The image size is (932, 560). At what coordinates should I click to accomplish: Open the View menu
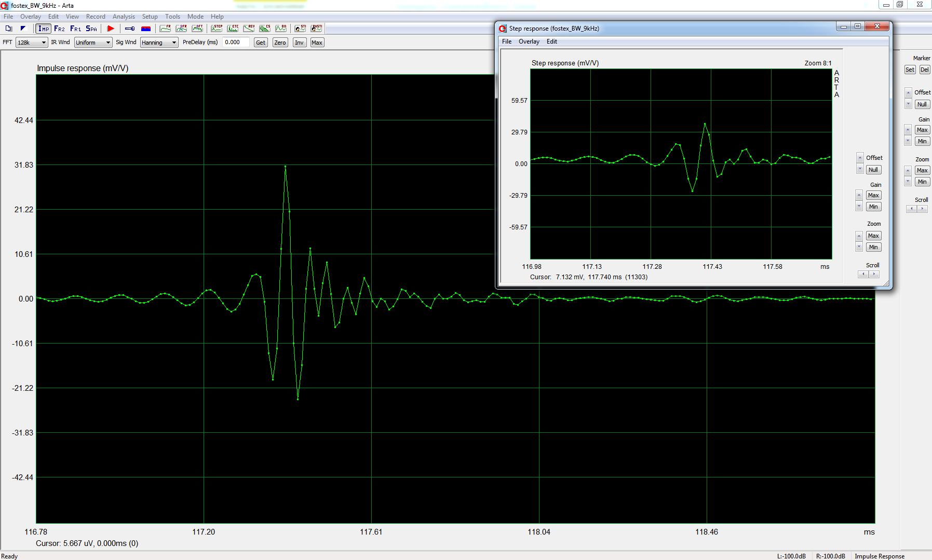coord(72,17)
